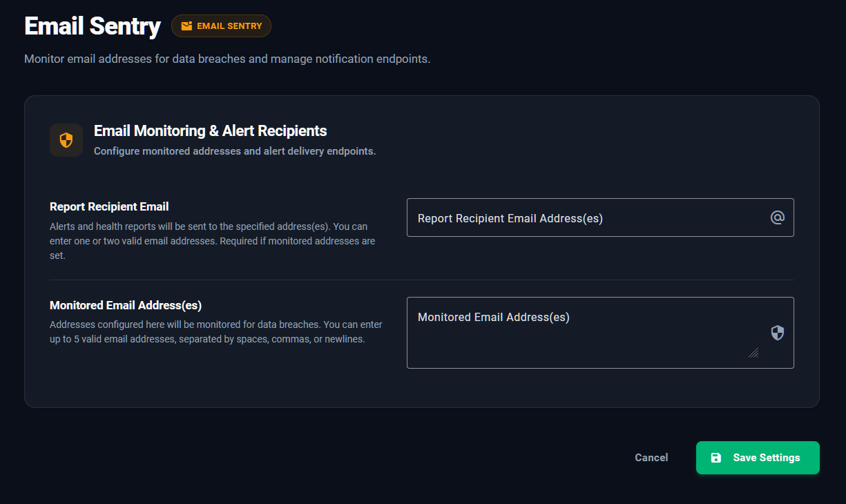Click the 'Alerts and health reports will be sent' description

pyautogui.click(x=213, y=241)
